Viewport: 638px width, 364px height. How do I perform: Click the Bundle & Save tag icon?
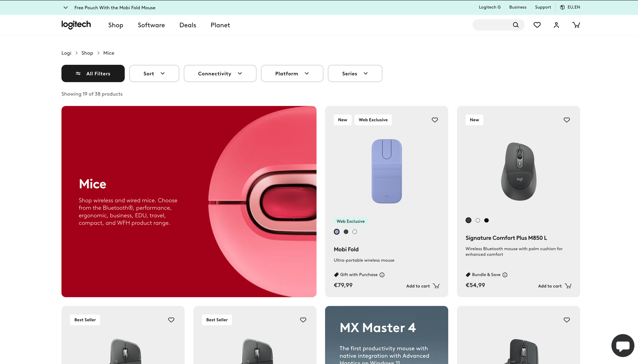click(468, 275)
